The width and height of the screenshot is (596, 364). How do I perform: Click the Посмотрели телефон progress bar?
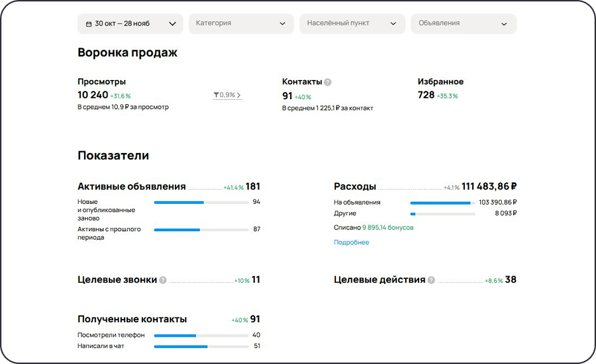coord(201,335)
